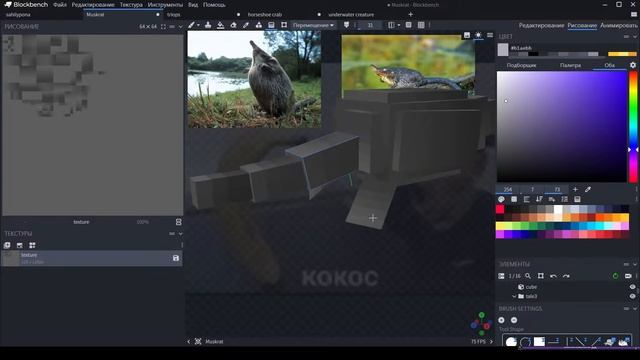Select the draw shape tool
This screenshot has width=640, height=360.
pyautogui.click(x=258, y=25)
